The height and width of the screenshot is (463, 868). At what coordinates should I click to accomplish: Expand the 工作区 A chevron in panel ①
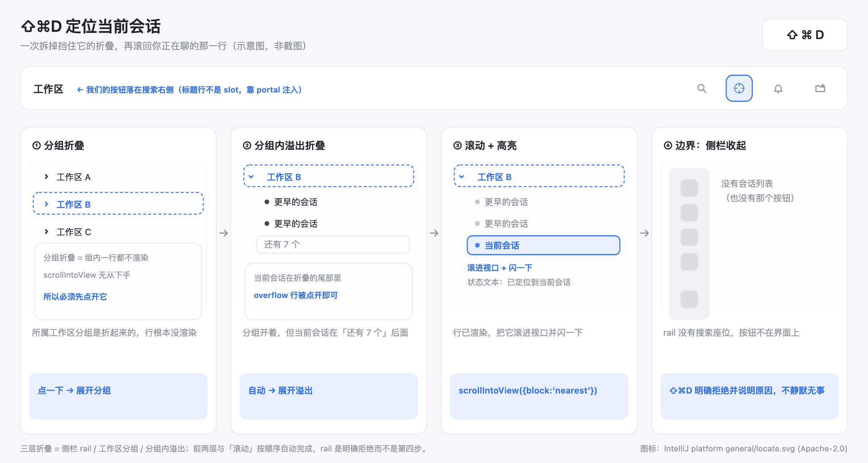pos(46,177)
